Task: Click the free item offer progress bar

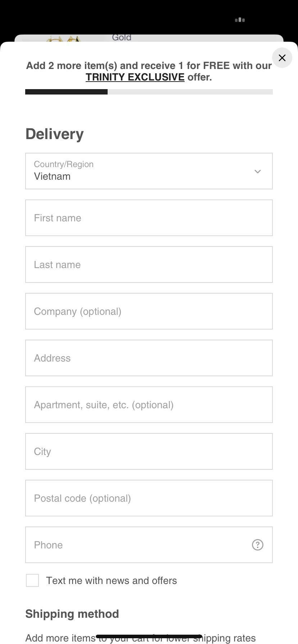Action: tap(149, 92)
